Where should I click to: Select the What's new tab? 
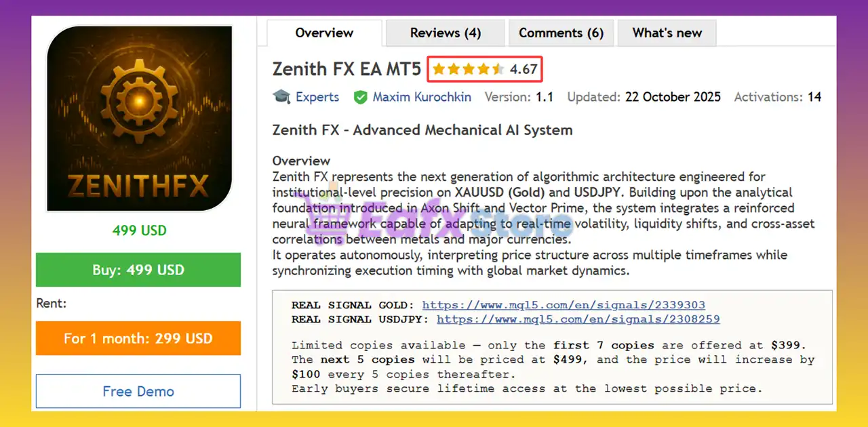[x=667, y=33]
